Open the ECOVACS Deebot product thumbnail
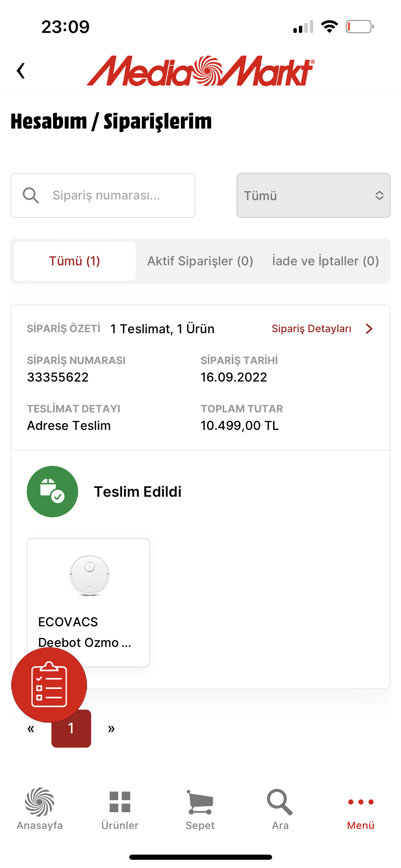This screenshot has width=401, height=868. click(x=89, y=575)
